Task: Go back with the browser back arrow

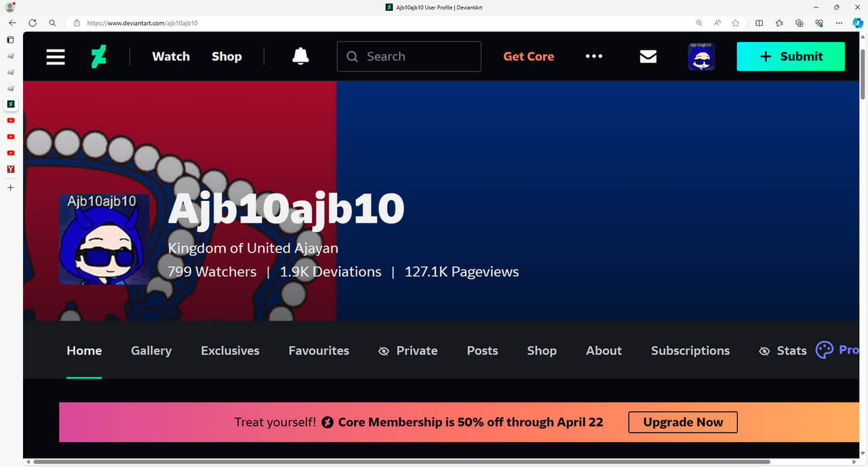Action: click(12, 22)
